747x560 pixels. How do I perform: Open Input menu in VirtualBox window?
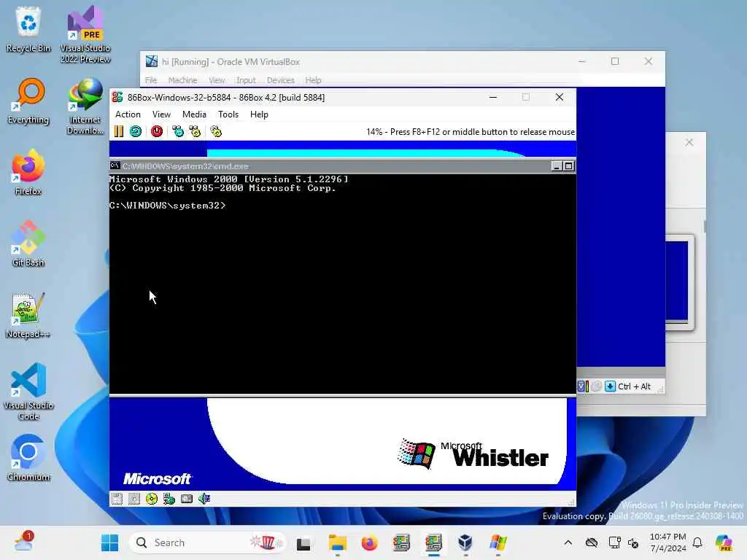pos(246,80)
